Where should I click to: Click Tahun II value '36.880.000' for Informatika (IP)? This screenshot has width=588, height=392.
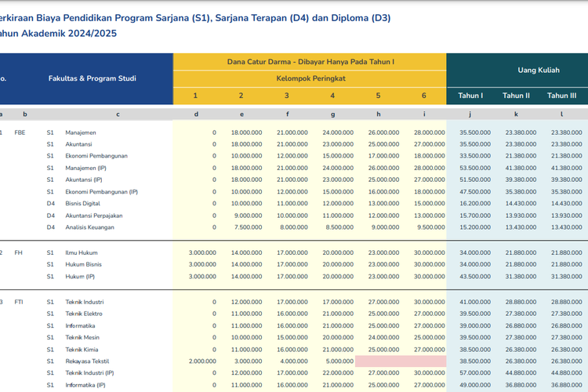(521, 385)
